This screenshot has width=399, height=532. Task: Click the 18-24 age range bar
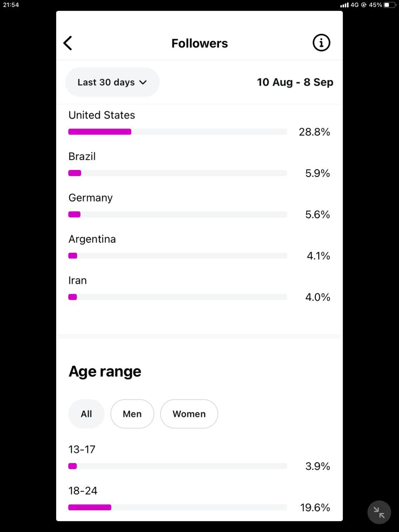(x=177, y=507)
